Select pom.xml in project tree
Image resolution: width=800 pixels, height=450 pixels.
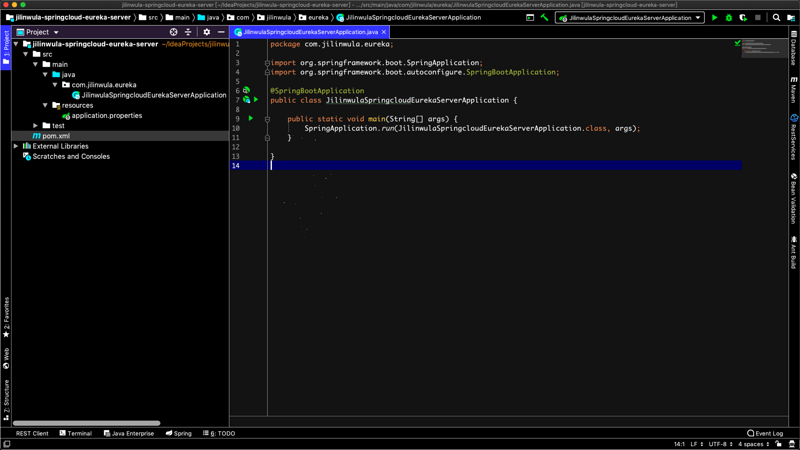click(56, 136)
